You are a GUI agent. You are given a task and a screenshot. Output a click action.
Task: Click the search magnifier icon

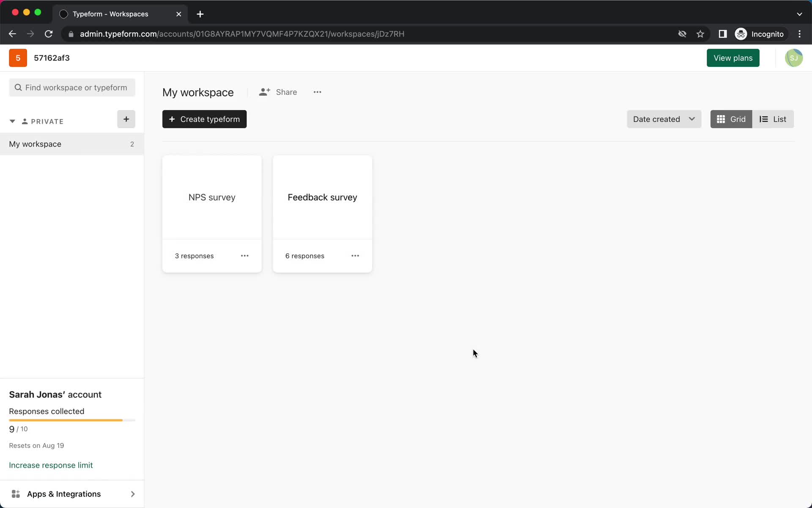18,87
